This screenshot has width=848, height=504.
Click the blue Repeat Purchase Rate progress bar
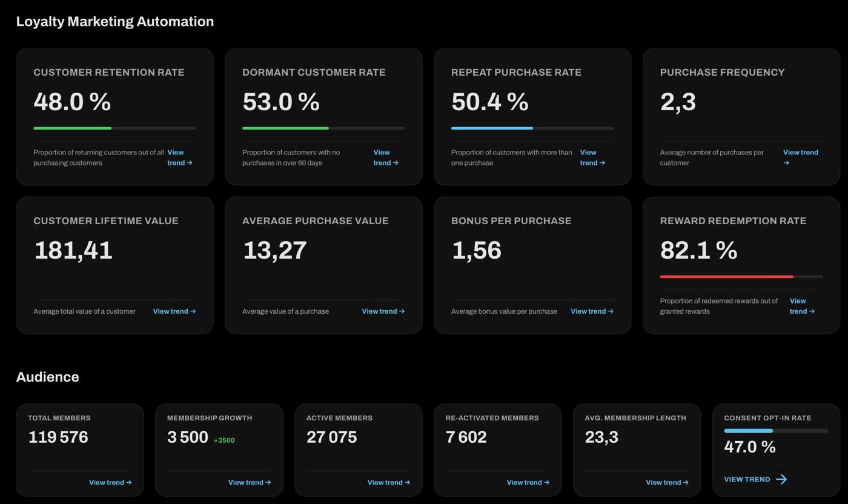pyautogui.click(x=532, y=128)
